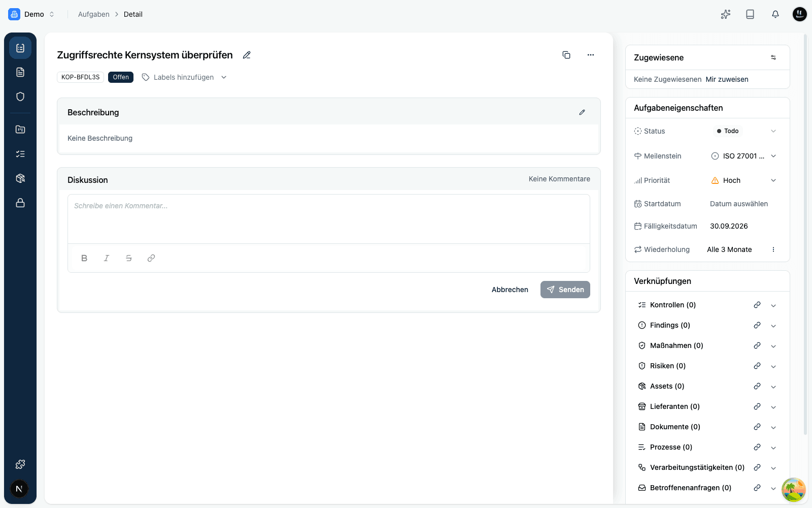Go to Aufgaben in the breadcrumb
Image resolution: width=812 pixels, height=508 pixels.
94,14
